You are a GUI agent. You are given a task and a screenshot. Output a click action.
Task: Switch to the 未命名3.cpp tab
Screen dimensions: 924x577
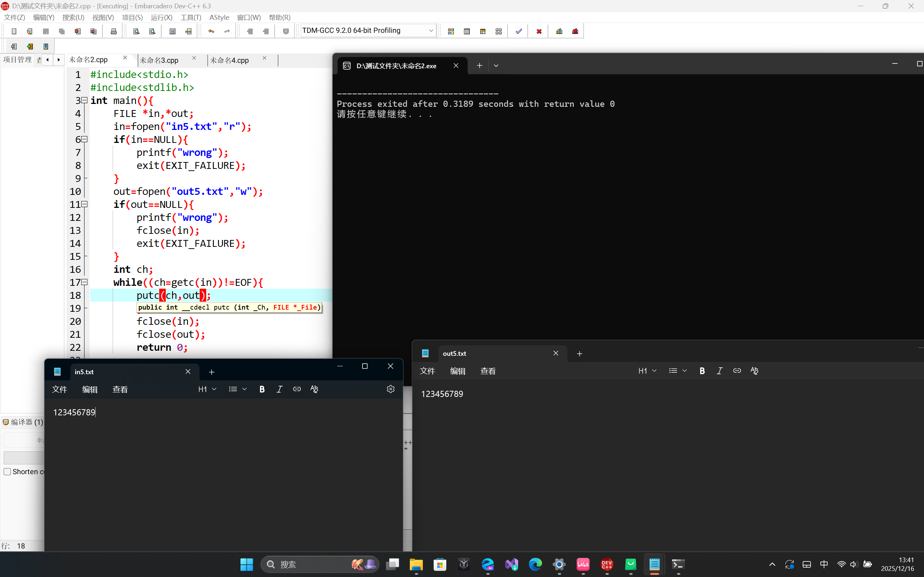pyautogui.click(x=160, y=60)
